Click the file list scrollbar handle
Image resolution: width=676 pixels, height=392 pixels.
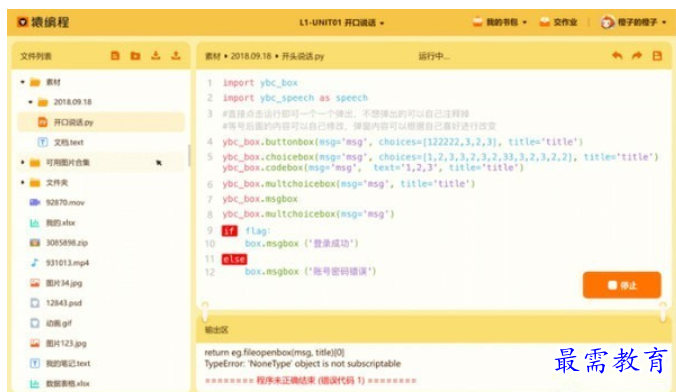tap(189, 156)
